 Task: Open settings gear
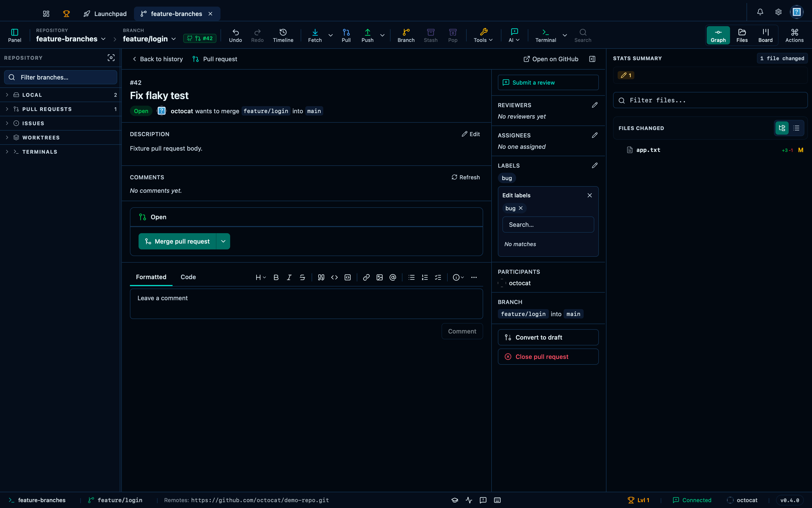tap(779, 12)
